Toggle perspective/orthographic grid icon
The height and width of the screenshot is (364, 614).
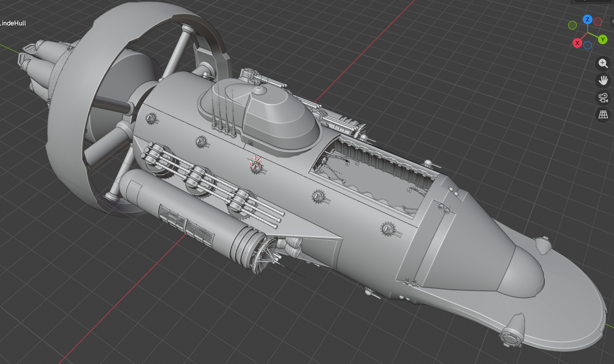603,114
